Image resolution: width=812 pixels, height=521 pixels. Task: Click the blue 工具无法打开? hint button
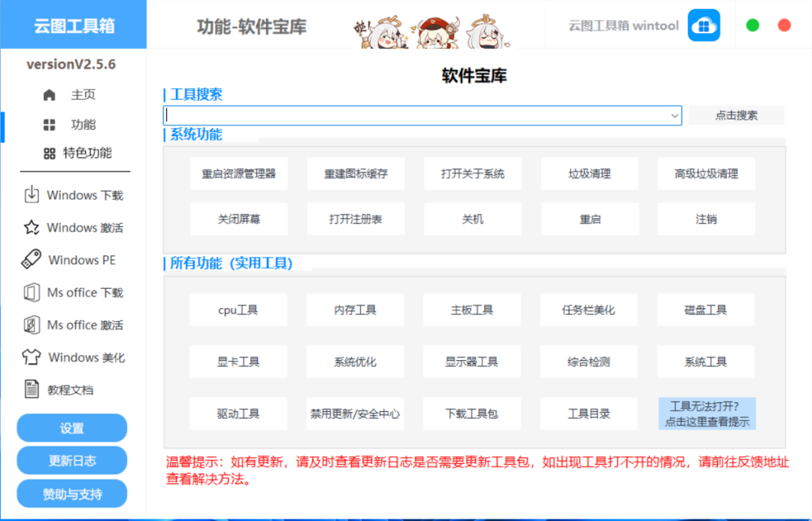point(707,413)
